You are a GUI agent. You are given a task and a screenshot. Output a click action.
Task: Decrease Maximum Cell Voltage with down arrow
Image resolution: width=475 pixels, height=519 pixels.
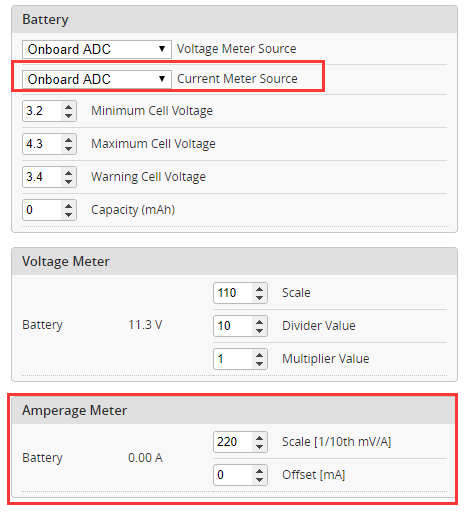pos(69,149)
